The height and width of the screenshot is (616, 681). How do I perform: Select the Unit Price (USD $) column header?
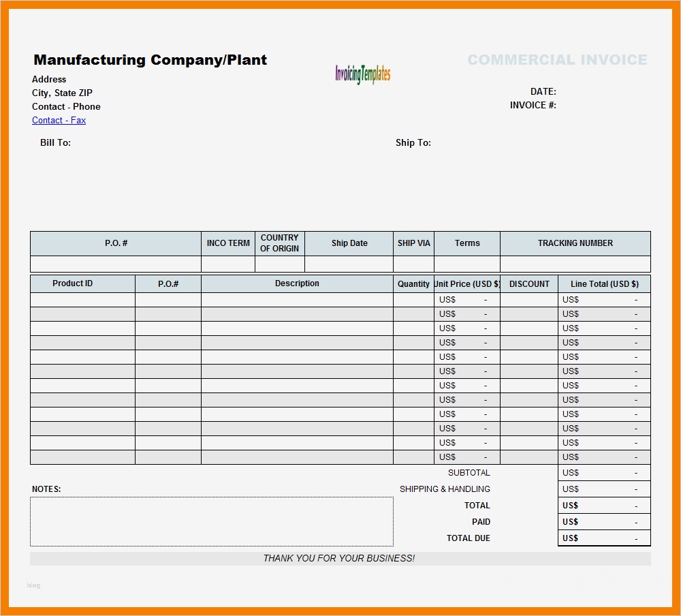467,283
